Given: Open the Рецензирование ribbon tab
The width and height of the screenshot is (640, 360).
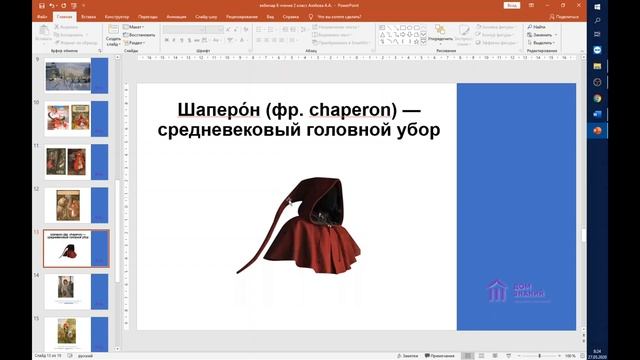Looking at the screenshot, I should click(242, 17).
